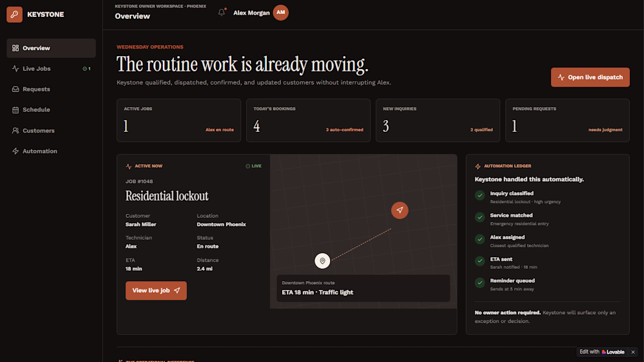The width and height of the screenshot is (644, 362).
Task: Click the Customers people icon
Action: tap(16, 131)
